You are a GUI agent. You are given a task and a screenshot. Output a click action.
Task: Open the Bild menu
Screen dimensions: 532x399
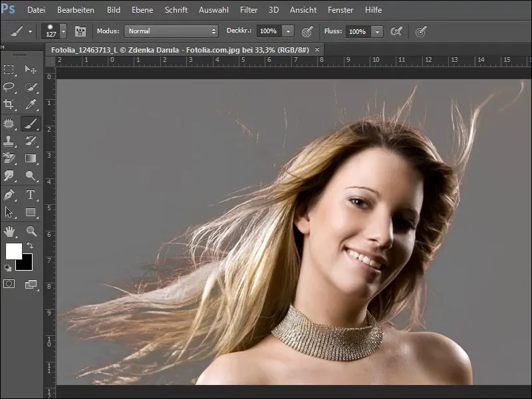click(x=114, y=10)
